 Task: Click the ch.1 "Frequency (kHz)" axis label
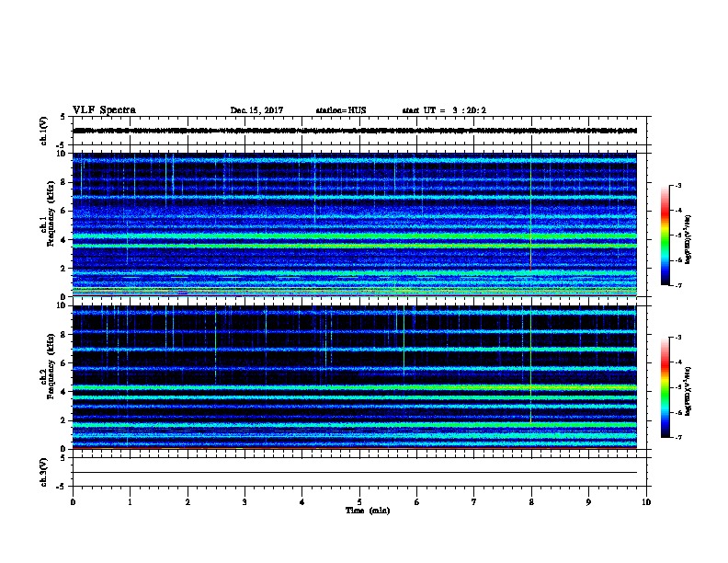(51, 213)
